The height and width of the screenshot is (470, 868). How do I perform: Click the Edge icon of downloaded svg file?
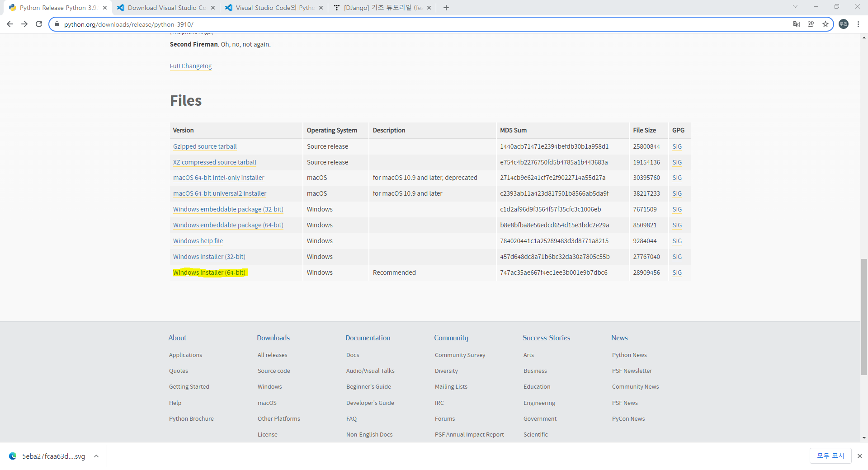[x=13, y=456]
